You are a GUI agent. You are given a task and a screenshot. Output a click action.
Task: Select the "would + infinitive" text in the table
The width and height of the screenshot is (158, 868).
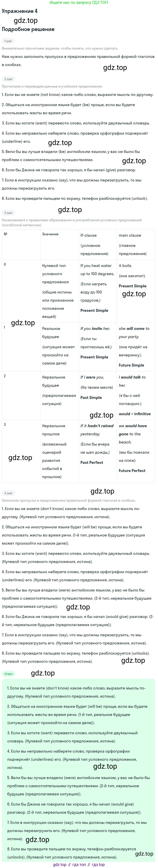[135, 414]
